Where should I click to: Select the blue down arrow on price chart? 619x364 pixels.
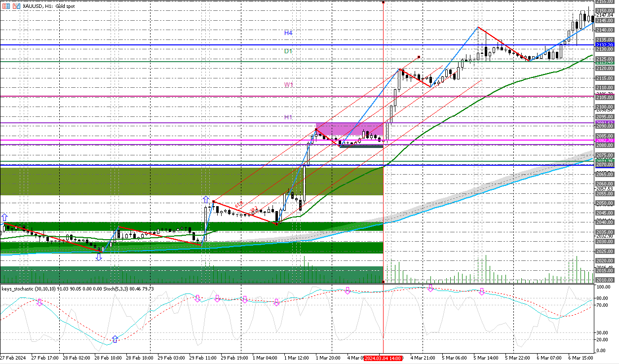coord(99,256)
